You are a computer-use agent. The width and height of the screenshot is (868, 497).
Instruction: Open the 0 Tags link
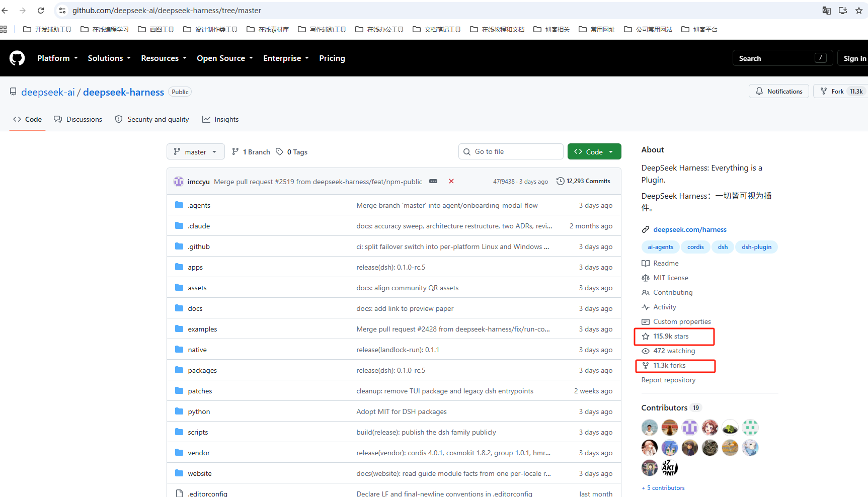(x=292, y=152)
